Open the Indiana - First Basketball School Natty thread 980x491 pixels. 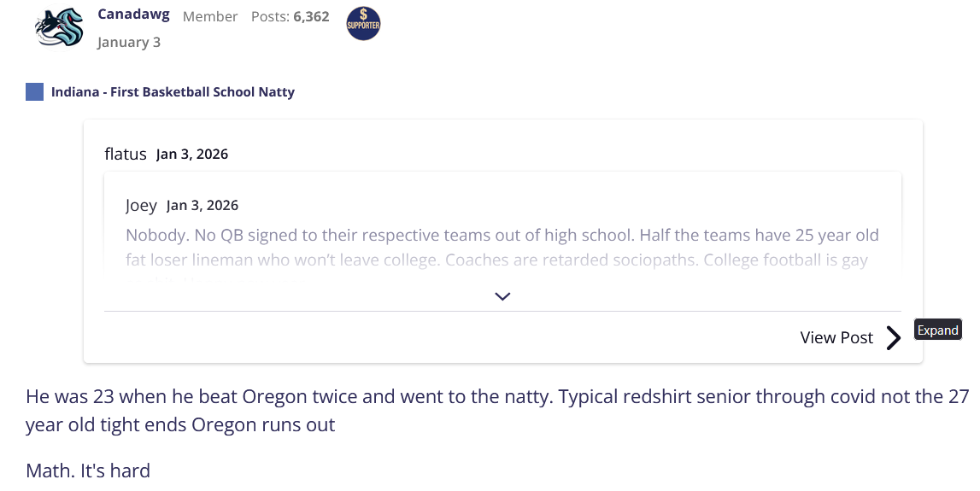tap(173, 91)
